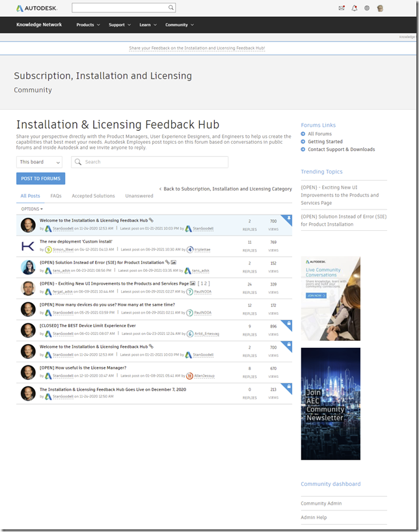Click the board Search input field
This screenshot has width=419, height=532.
pyautogui.click(x=150, y=162)
